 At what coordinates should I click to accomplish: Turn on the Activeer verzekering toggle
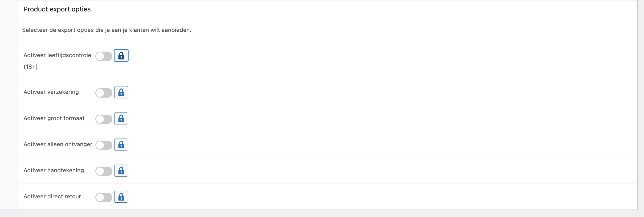[104, 93]
